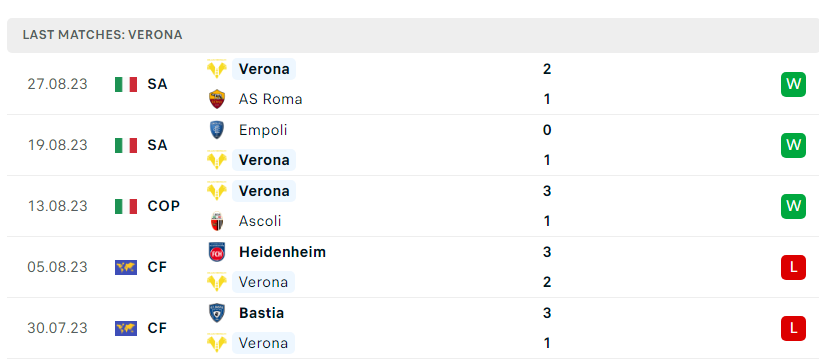
Task: Click the Last Matches: Verona header
Action: click(102, 35)
